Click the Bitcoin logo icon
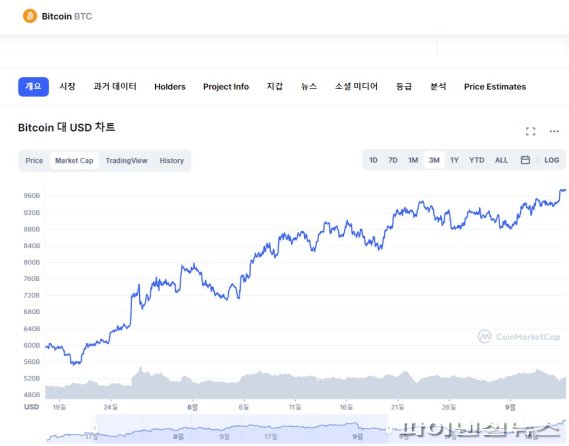 [30, 16]
